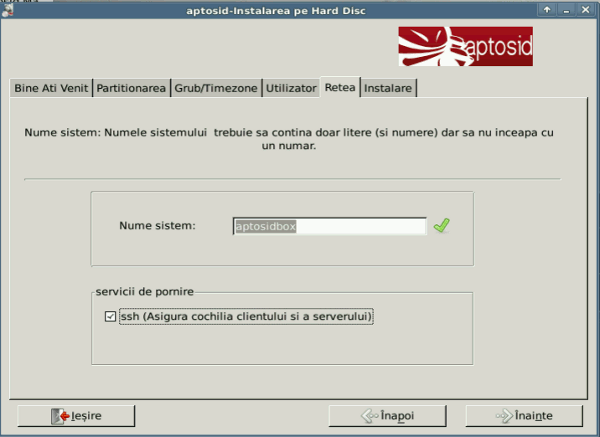Proceed with the Înainte button

524,416
